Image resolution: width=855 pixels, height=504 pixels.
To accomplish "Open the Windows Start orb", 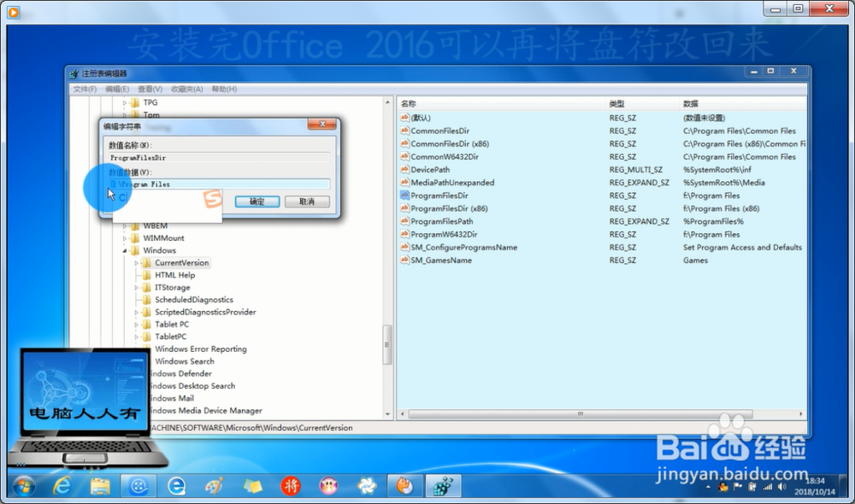I will [23, 485].
